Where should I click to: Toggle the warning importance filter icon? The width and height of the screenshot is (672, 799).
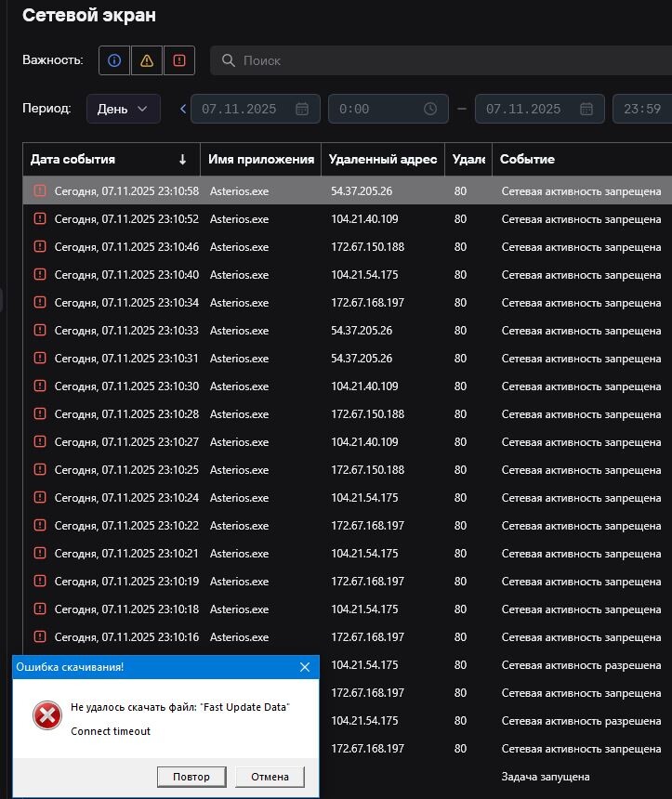point(147,60)
